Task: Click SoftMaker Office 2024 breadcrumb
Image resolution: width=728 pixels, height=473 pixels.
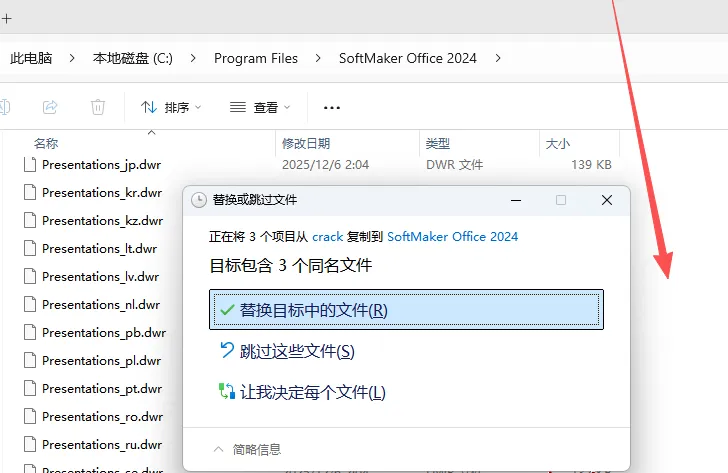Action: (x=408, y=58)
